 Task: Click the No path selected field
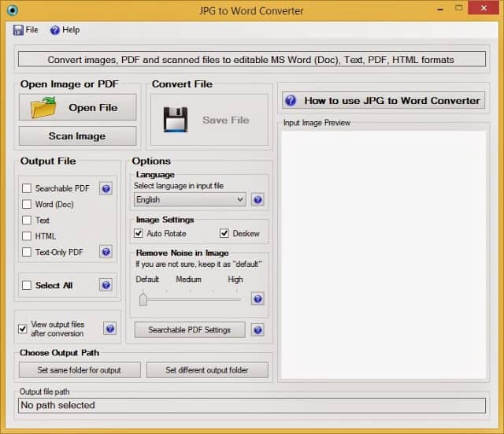click(252, 406)
